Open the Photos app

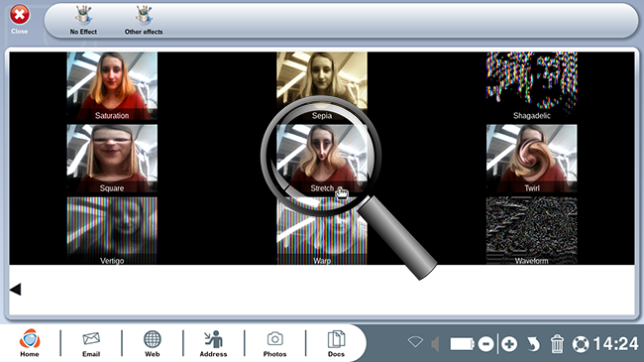point(274,343)
